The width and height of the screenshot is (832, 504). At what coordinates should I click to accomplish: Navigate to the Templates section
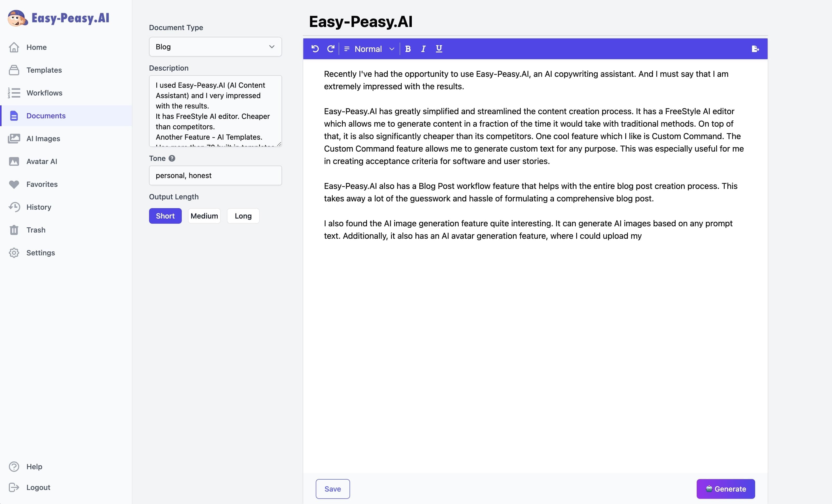tap(44, 70)
